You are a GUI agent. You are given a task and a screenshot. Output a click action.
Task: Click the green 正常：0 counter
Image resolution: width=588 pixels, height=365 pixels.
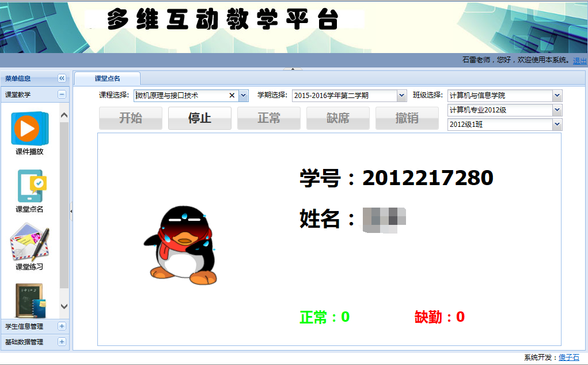[x=325, y=317]
